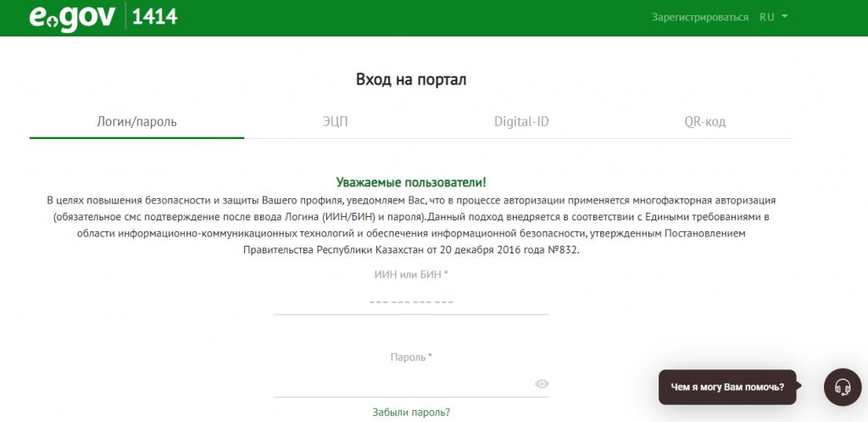Click the 1414 number in header

155,17
